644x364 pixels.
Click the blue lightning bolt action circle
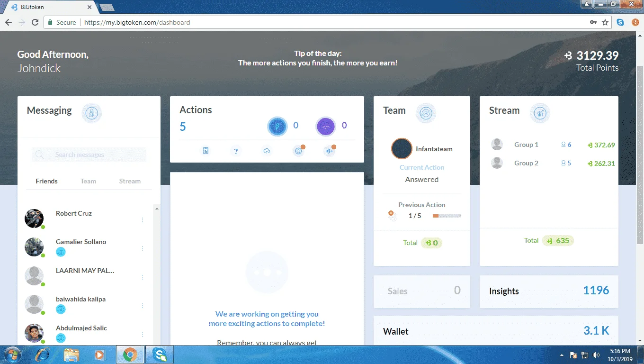click(x=277, y=127)
